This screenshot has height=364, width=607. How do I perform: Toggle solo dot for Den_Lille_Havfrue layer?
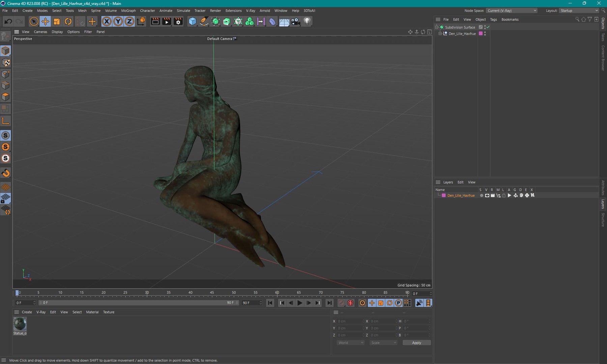tap(481, 195)
